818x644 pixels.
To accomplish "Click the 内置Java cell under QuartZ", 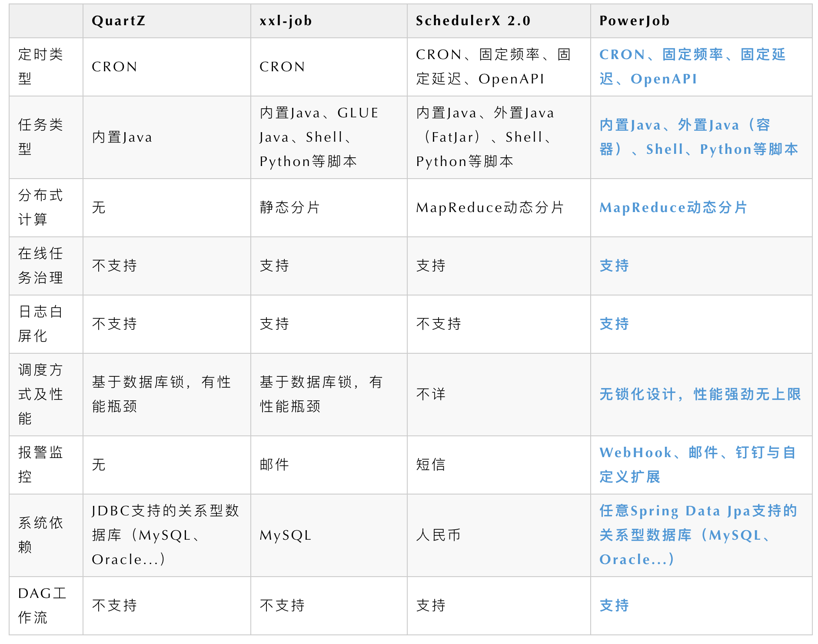I will coord(122,137).
